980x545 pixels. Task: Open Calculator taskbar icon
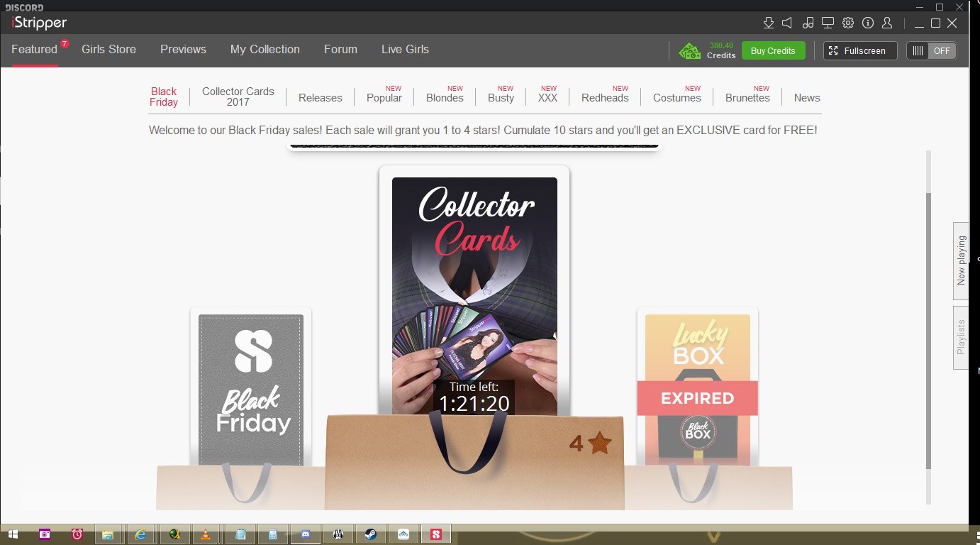(272, 534)
